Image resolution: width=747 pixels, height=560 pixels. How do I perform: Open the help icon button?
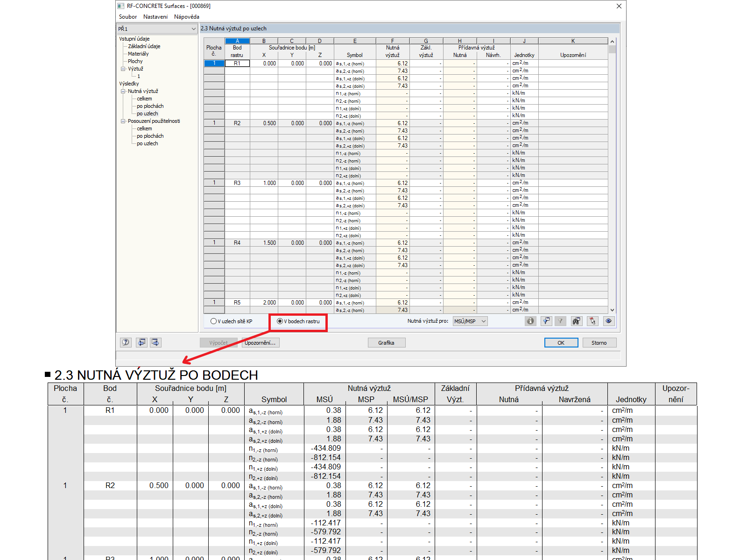pos(126,342)
